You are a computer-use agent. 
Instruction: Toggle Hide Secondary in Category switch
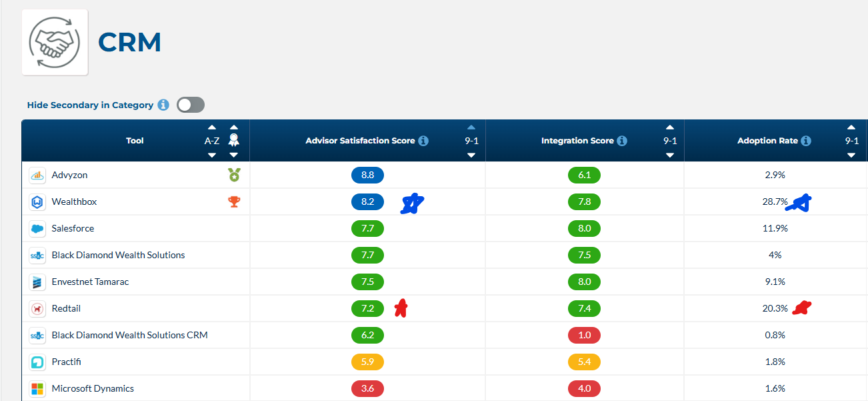191,105
